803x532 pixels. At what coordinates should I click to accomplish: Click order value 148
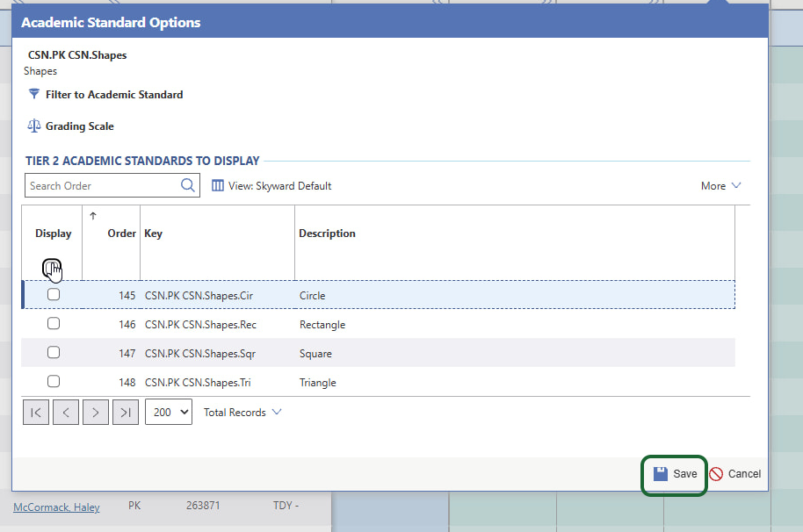[127, 383]
